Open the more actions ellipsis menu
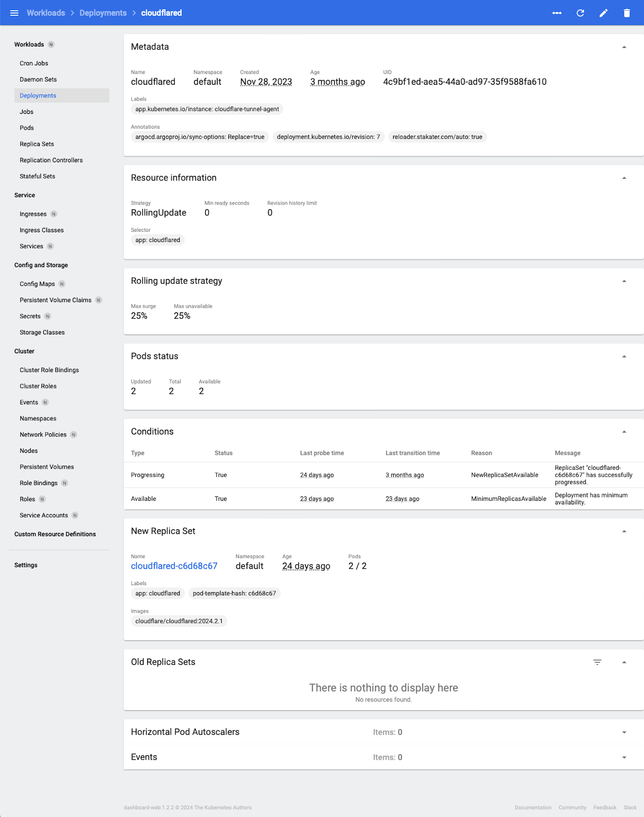 (557, 13)
